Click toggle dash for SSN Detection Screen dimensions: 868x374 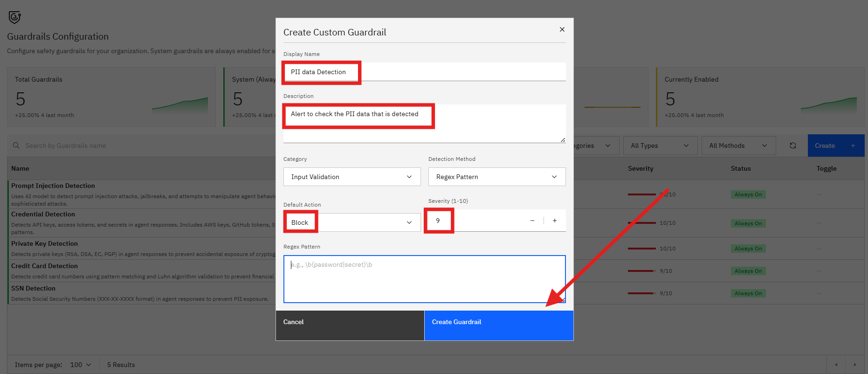[x=819, y=293]
